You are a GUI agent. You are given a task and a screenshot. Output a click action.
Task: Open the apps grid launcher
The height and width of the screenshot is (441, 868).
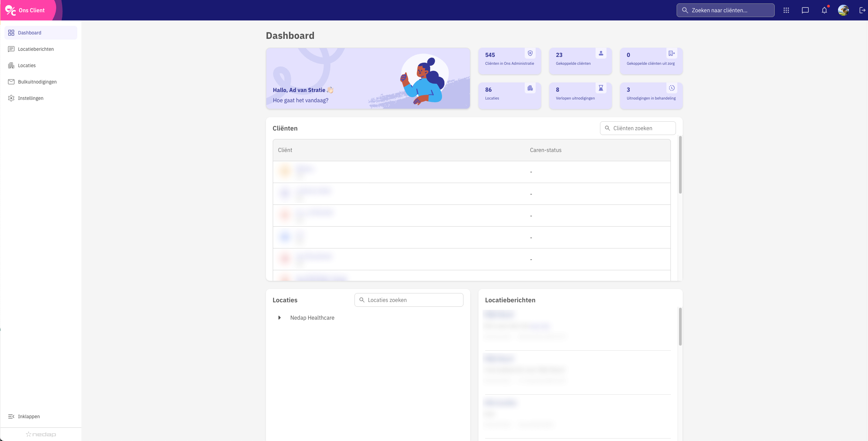tap(786, 10)
